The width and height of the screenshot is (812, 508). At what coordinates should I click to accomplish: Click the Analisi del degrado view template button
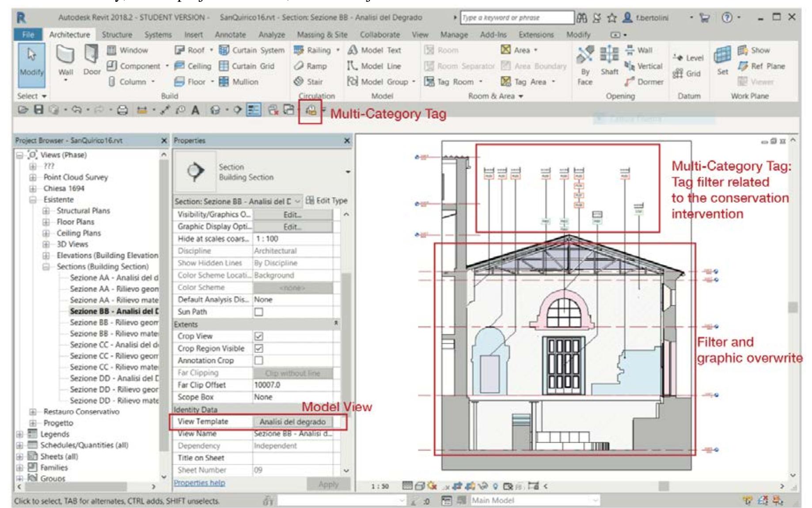292,422
